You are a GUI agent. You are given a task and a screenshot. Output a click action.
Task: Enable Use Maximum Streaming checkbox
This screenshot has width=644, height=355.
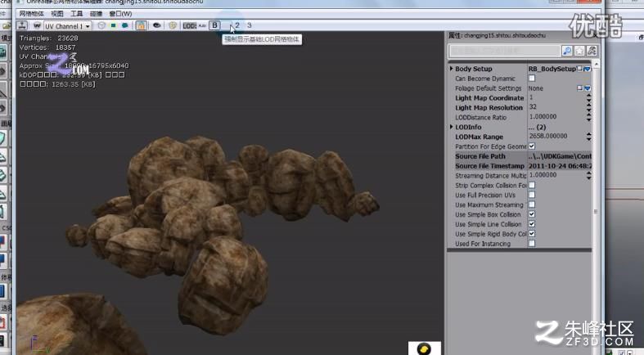pyautogui.click(x=532, y=204)
